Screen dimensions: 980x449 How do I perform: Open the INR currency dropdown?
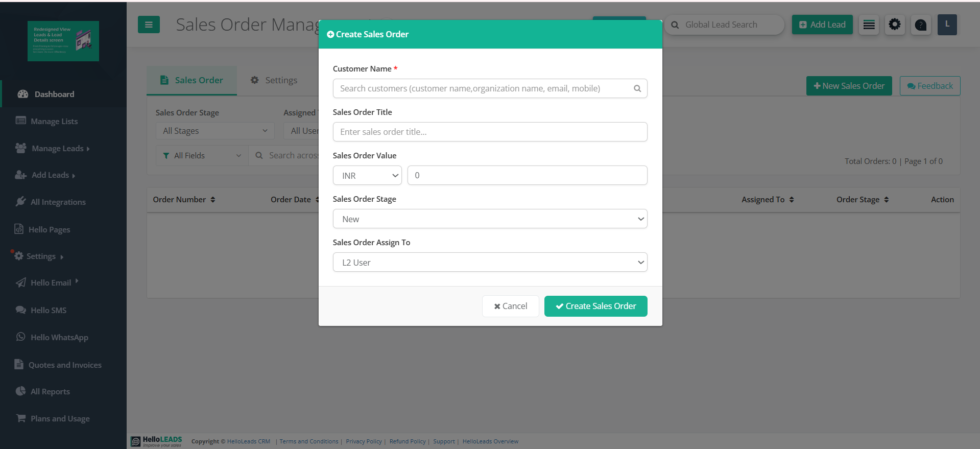(367, 175)
